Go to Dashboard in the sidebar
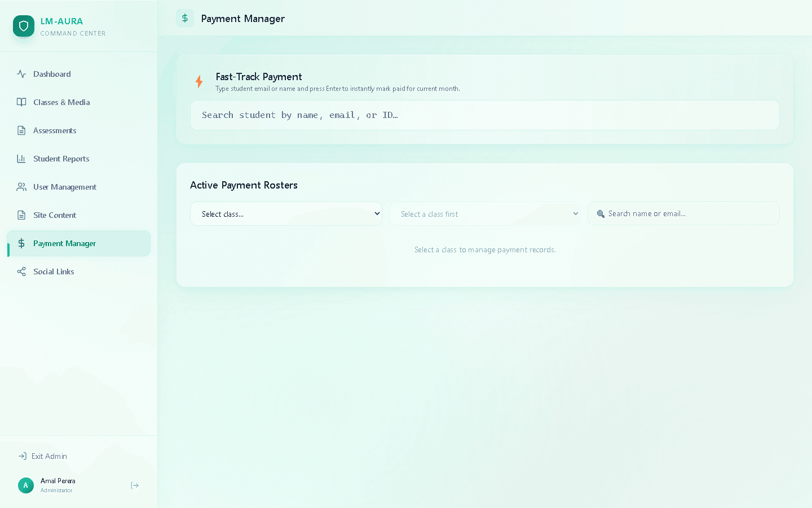The image size is (812, 508). point(79,74)
